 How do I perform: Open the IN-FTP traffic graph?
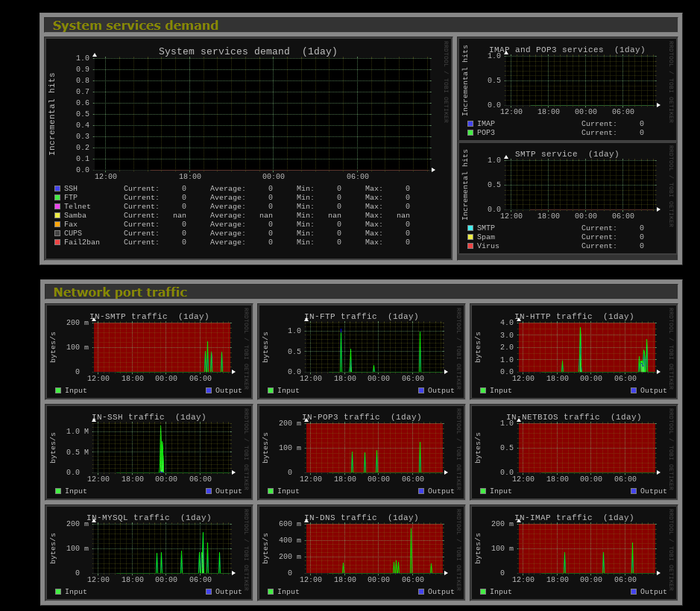362,347
